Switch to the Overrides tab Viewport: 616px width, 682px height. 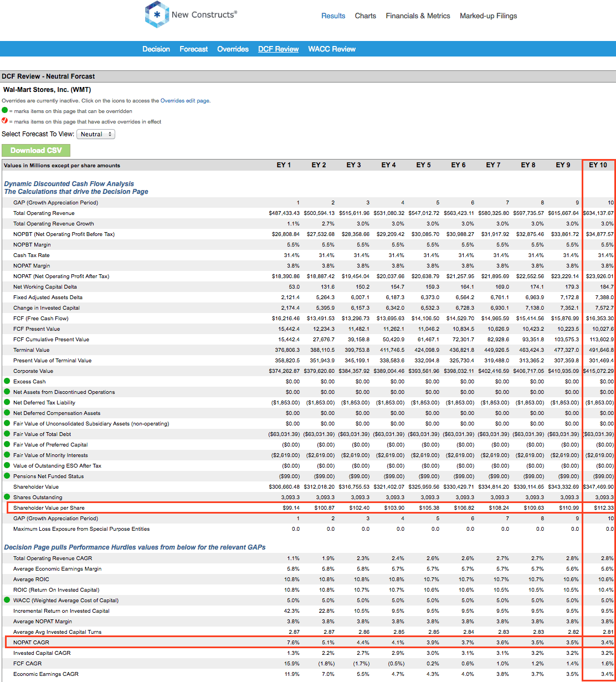(x=233, y=49)
